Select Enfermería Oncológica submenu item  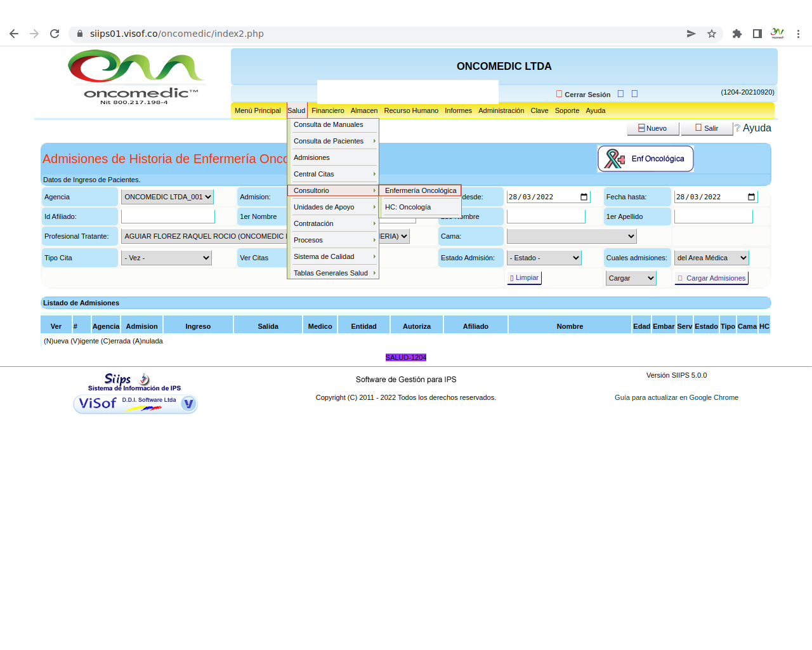pos(420,190)
